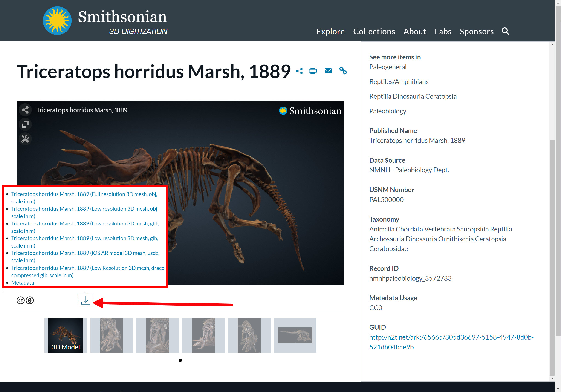Viewport: 561px width, 392px height.
Task: Open the Metadata download link
Action: 23,282
